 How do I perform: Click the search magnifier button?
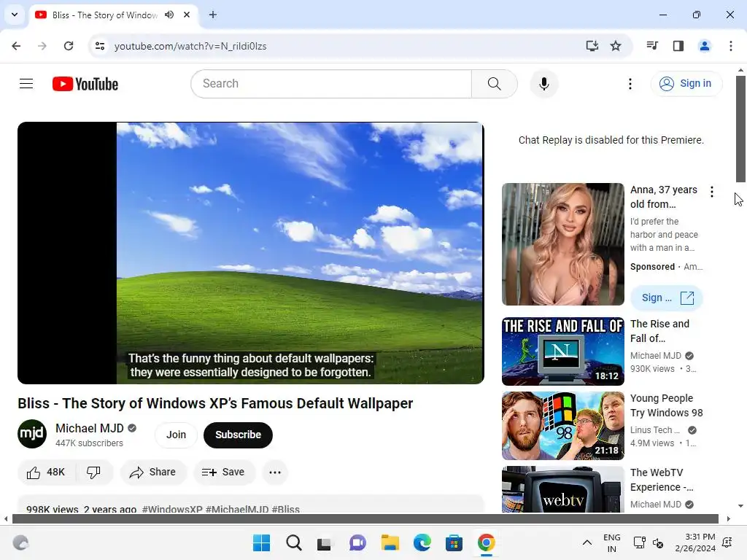[494, 84]
